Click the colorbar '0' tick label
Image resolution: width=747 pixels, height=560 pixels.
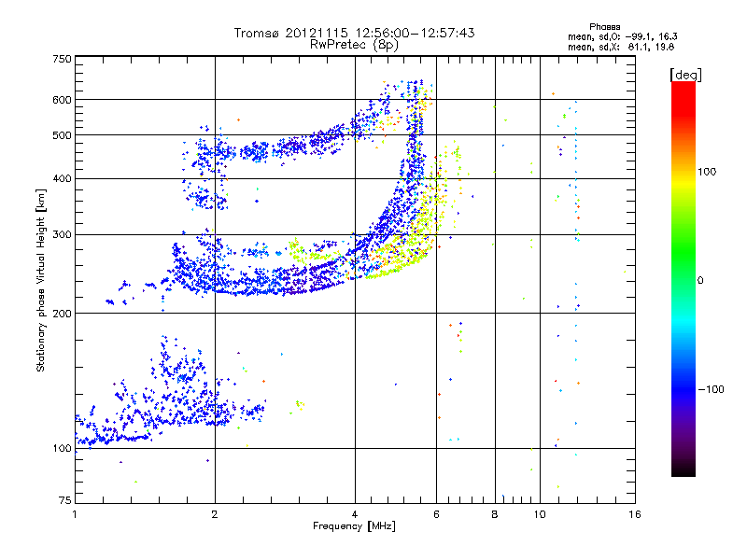(x=700, y=281)
